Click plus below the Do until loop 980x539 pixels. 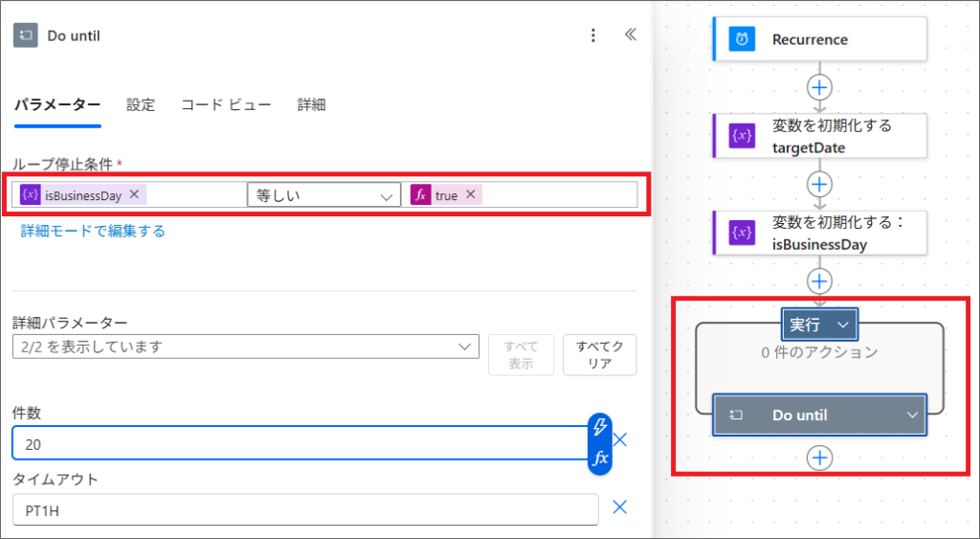pyautogui.click(x=819, y=458)
